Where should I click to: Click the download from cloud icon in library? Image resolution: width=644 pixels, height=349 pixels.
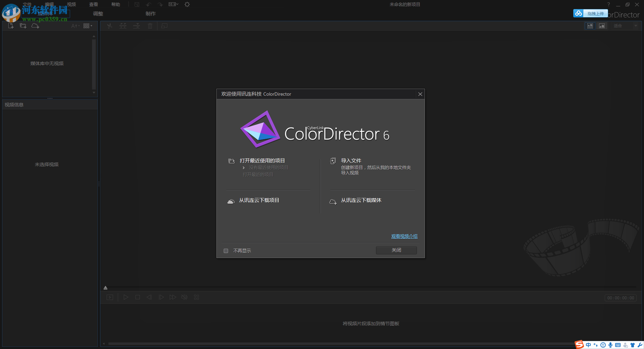35,26
